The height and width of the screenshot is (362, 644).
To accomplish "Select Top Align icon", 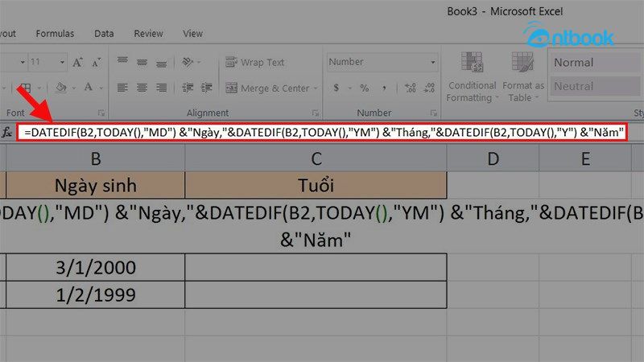I will 122,62.
